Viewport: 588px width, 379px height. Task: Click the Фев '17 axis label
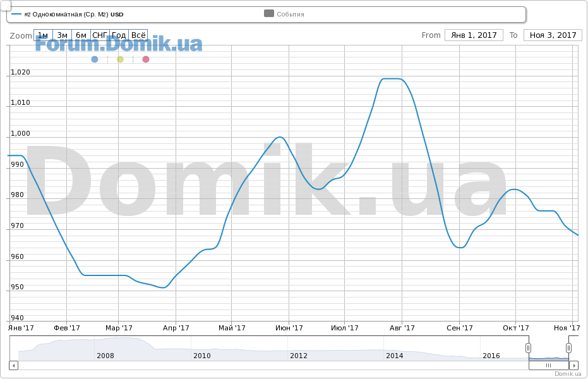[x=67, y=328]
